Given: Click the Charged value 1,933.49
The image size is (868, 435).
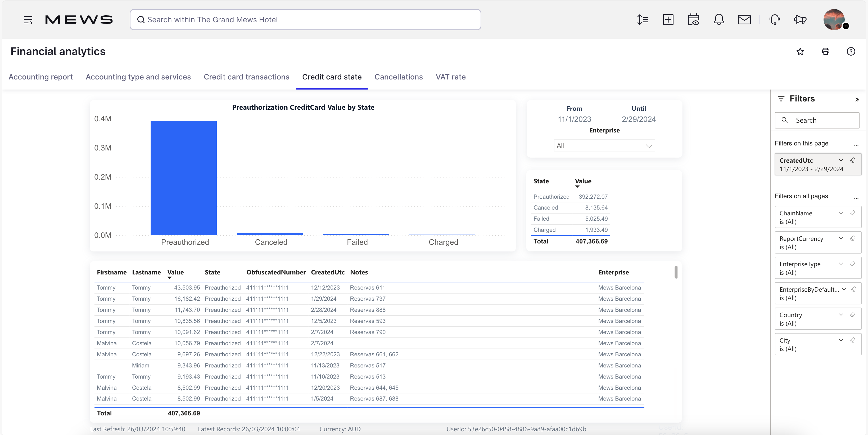Looking at the screenshot, I should [x=596, y=230].
